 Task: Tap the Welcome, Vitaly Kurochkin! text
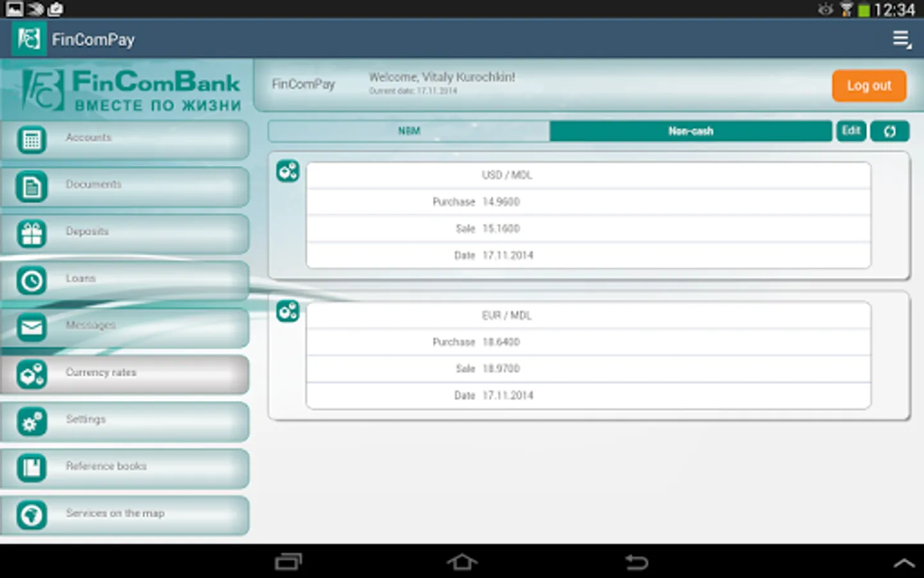tap(441, 77)
